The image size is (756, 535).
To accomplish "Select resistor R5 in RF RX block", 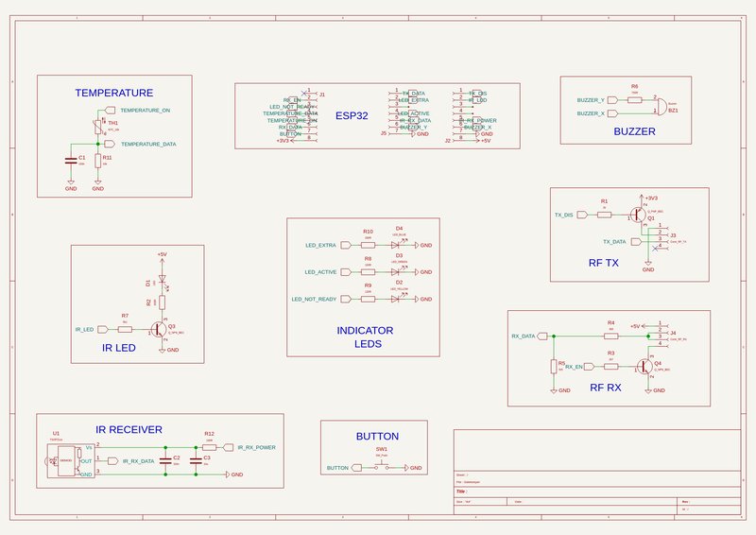I will tap(554, 367).
